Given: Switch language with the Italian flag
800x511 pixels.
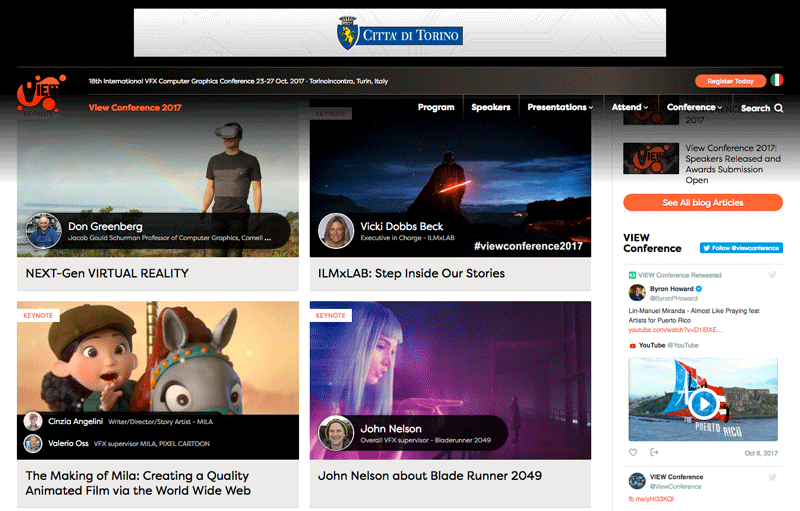Looking at the screenshot, I should pyautogui.click(x=777, y=81).
